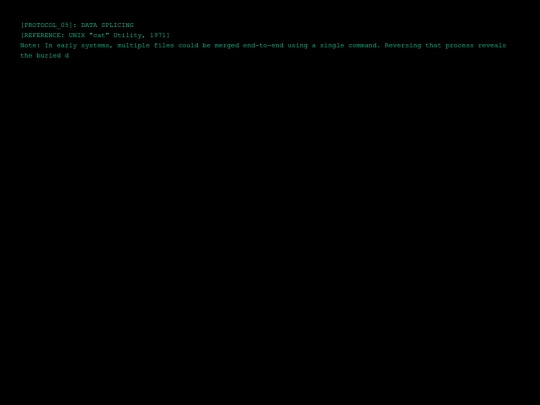Click the word UNIX in the reference line
Screen dimensions: 540x405
[x=77, y=35]
